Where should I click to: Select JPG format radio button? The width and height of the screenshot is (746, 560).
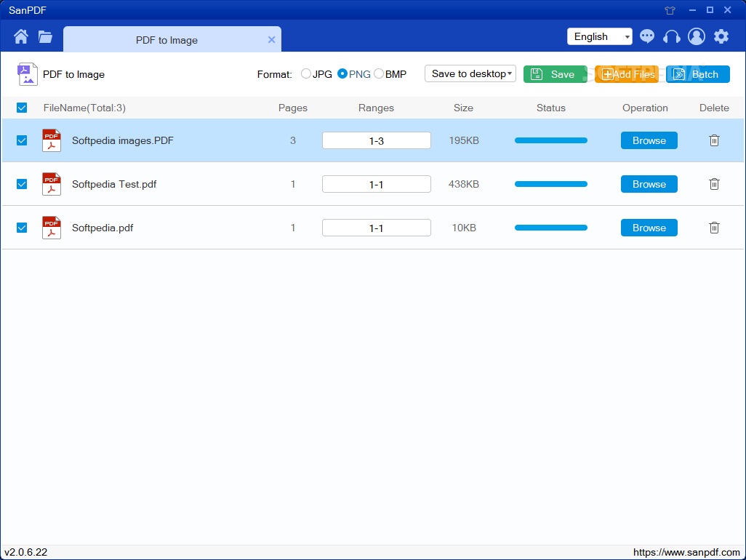[306, 73]
